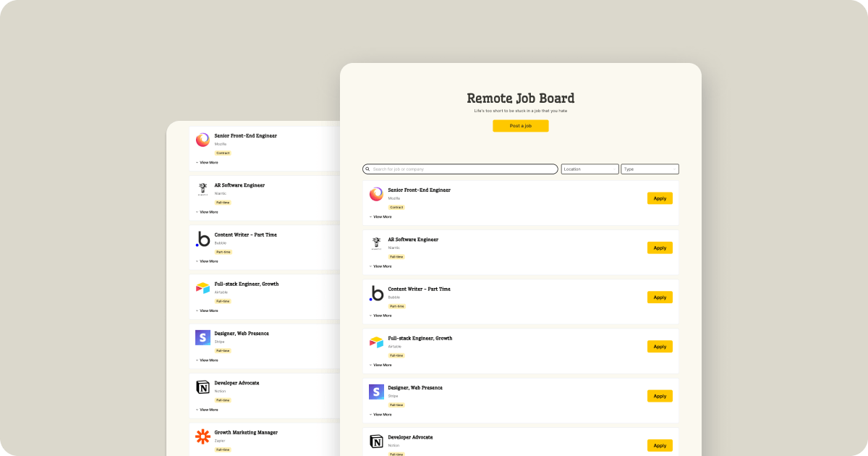Apply to the Senior Front-End Engineer job

point(660,198)
